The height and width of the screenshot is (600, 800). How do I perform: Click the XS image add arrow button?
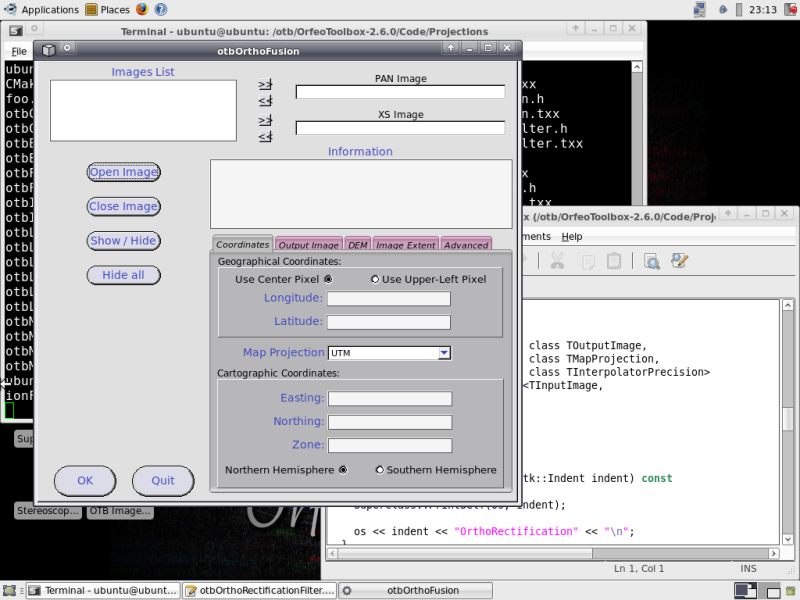[x=265, y=121]
